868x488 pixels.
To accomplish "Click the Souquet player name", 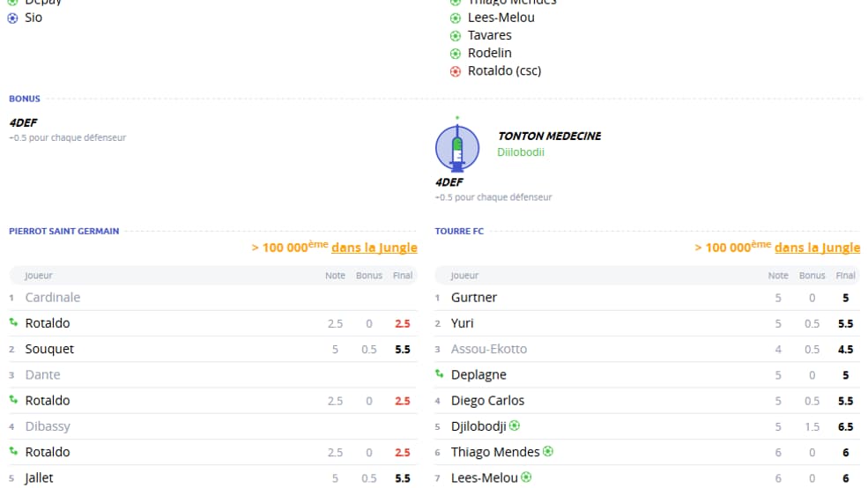I will tap(49, 349).
